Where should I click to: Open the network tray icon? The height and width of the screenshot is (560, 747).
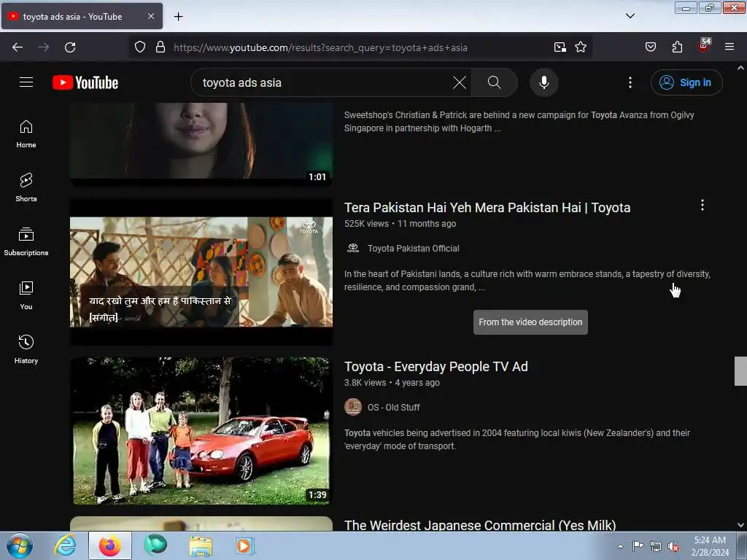(656, 547)
